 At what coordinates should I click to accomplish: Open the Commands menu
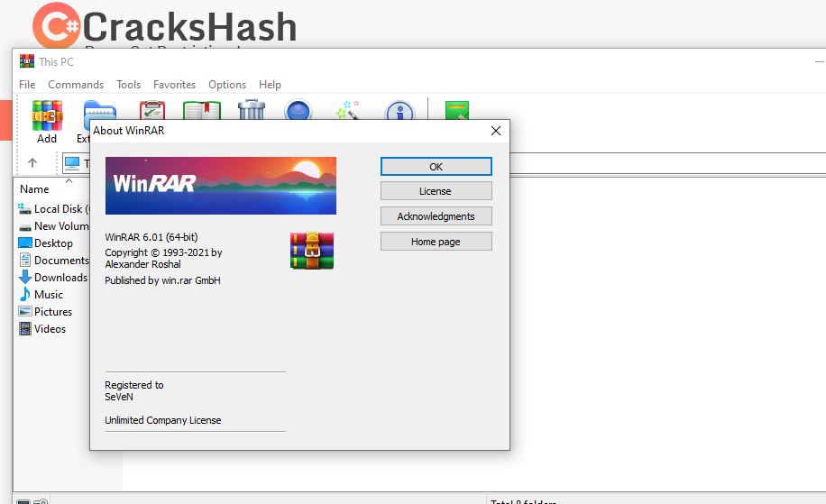click(x=76, y=84)
